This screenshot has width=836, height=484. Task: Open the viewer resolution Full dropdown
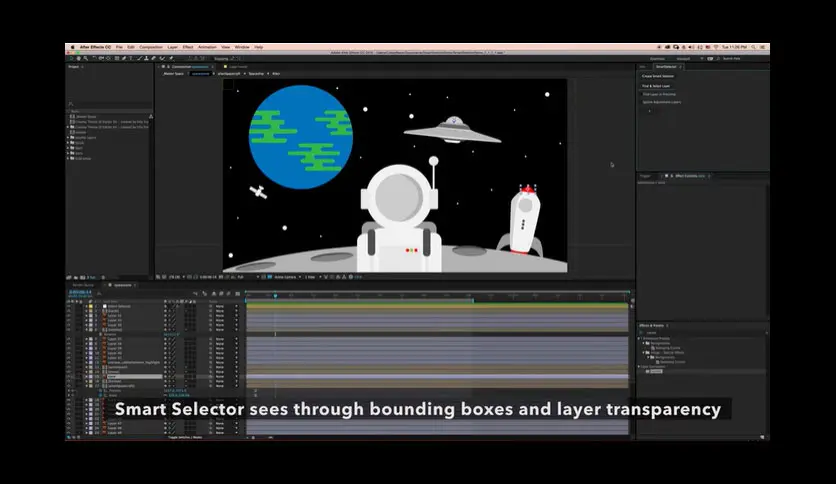click(x=248, y=277)
